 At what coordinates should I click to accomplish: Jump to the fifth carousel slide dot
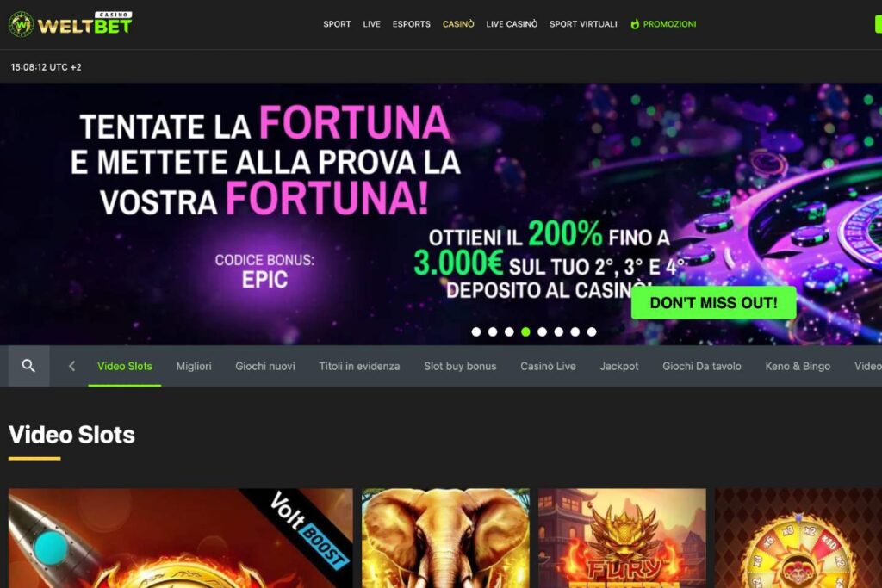click(x=543, y=331)
